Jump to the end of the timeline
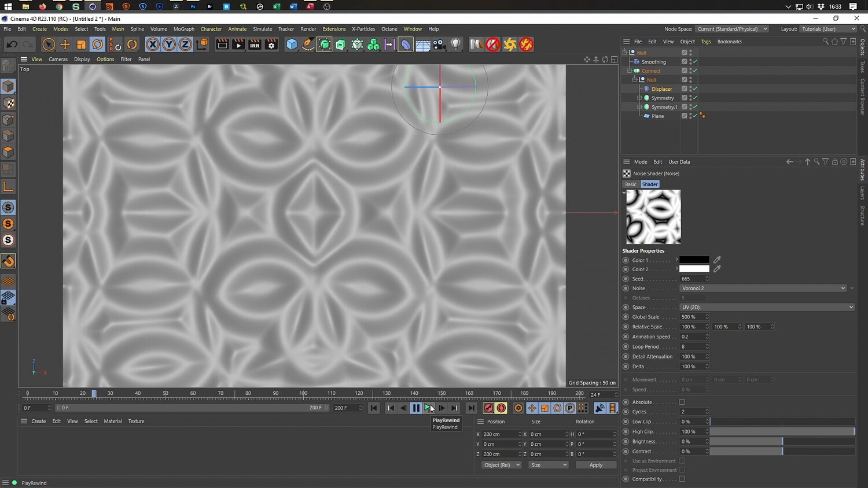This screenshot has width=868, height=488. (471, 408)
